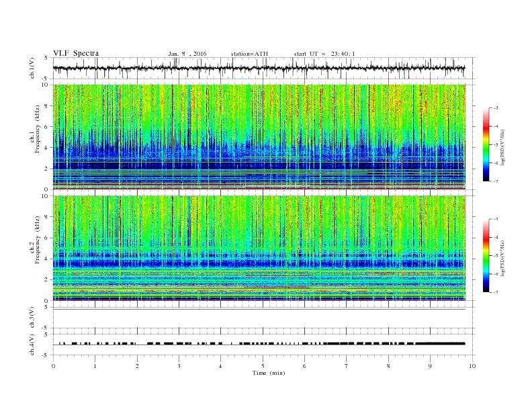Click the time axis tick label "7"
Viewport: 532px width, 411px height.
tap(347, 366)
